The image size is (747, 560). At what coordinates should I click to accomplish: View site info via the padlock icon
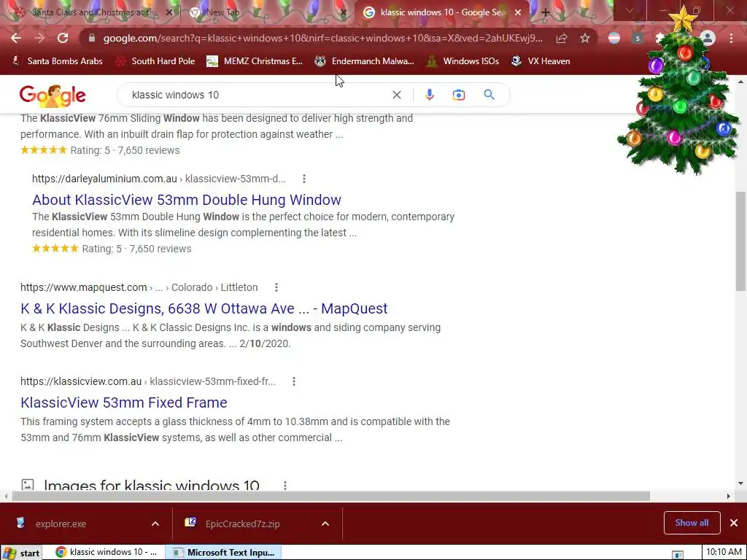tap(92, 39)
